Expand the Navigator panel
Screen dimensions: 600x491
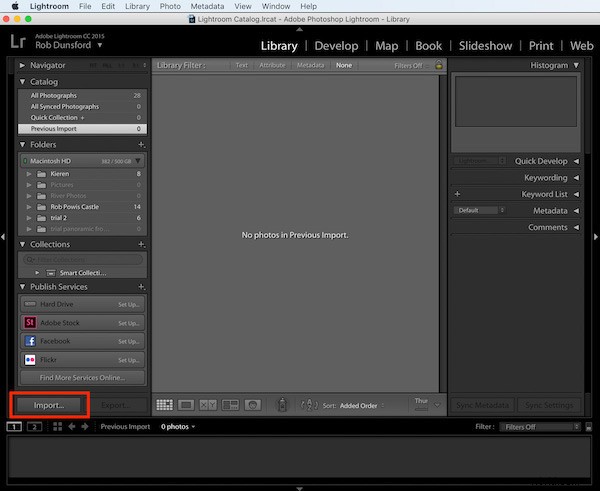pos(22,65)
